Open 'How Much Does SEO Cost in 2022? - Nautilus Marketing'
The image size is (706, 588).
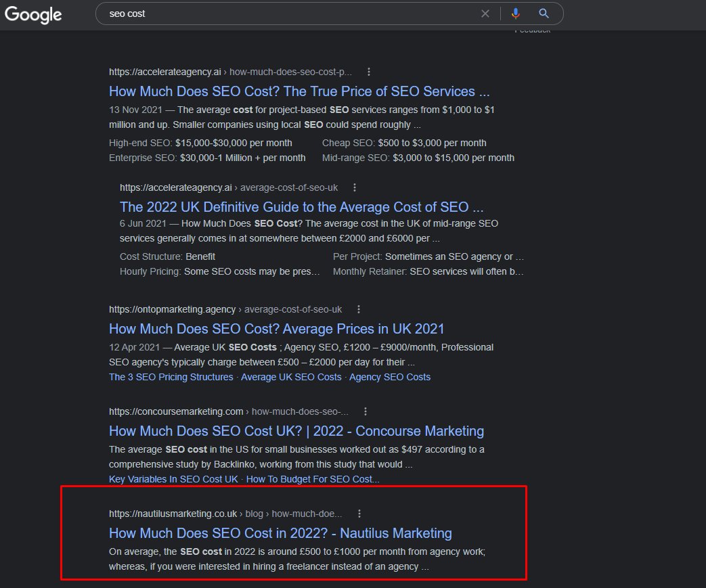[280, 533]
